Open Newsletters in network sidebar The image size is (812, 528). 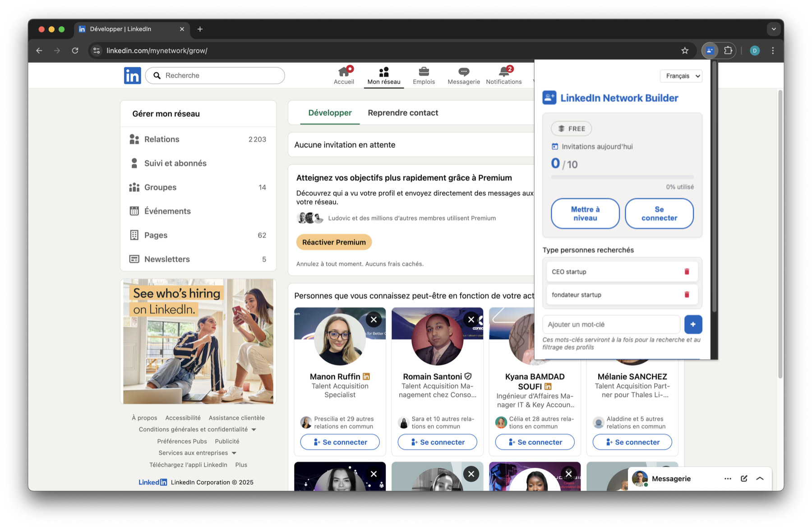[198, 259]
